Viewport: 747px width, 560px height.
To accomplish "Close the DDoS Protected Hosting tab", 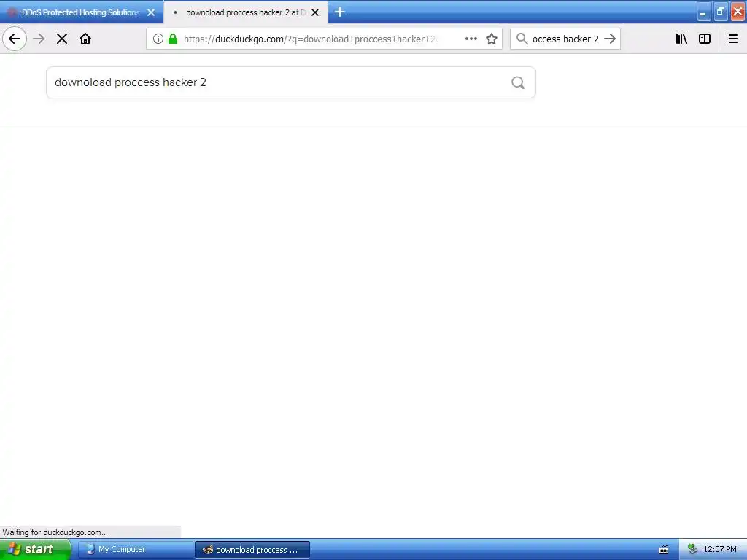I will pos(151,12).
